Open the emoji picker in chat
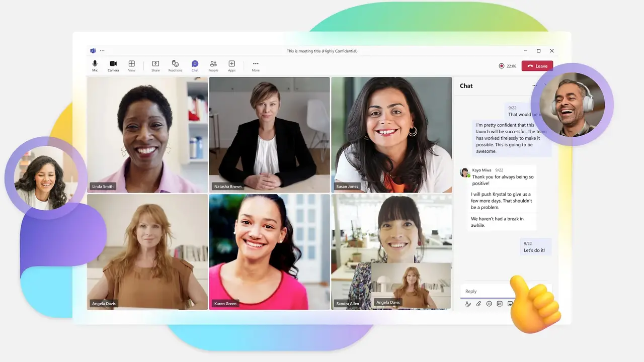This screenshot has height=362, width=644. pyautogui.click(x=489, y=304)
